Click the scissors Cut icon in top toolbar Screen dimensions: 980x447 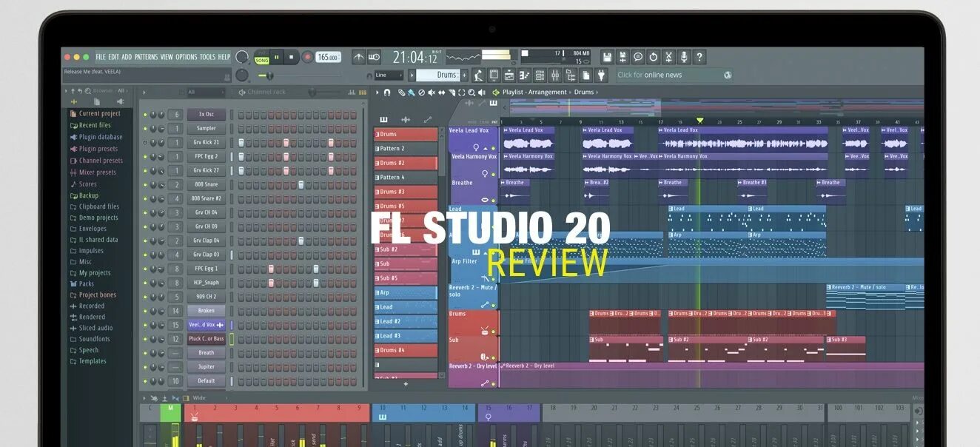tap(668, 57)
